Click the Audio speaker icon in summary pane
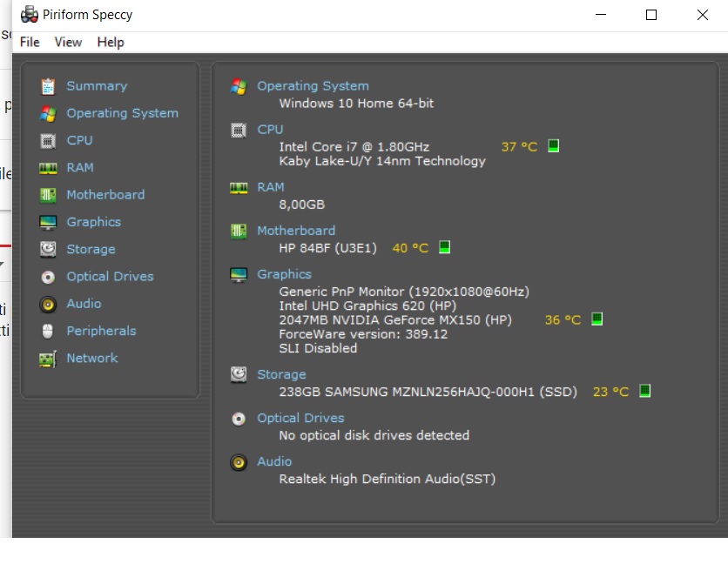Image resolution: width=728 pixels, height=564 pixels. point(239,462)
